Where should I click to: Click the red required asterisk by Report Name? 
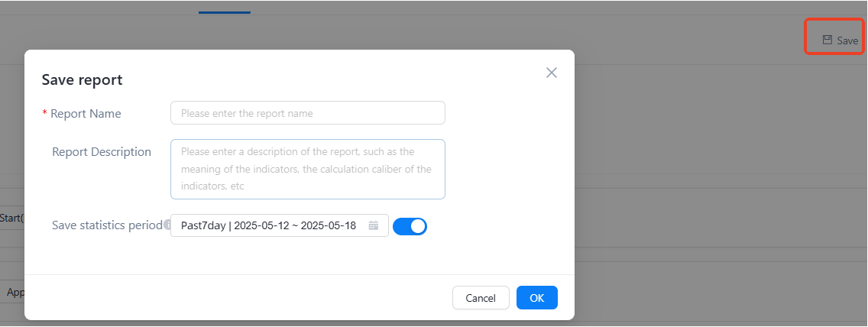(44, 114)
